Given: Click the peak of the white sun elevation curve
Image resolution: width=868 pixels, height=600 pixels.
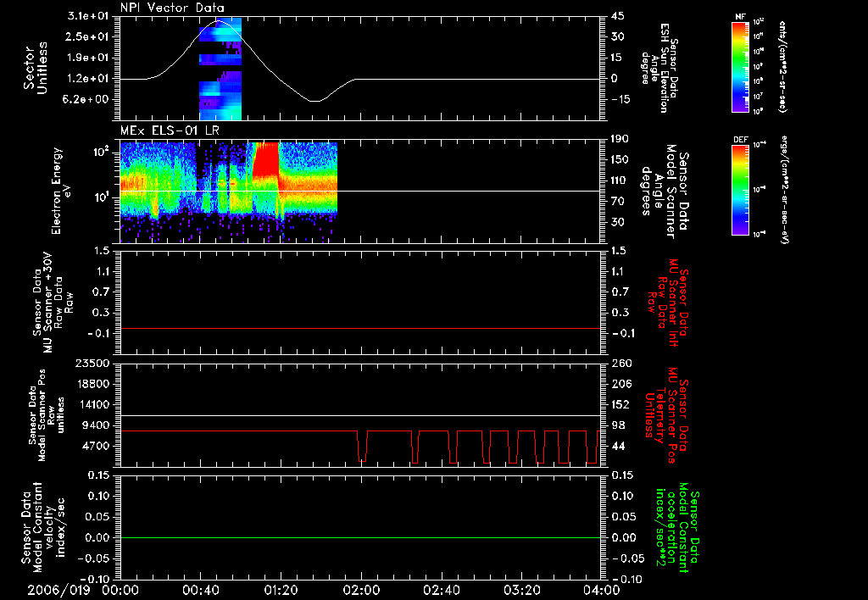Looking at the screenshot, I should pos(218,20).
